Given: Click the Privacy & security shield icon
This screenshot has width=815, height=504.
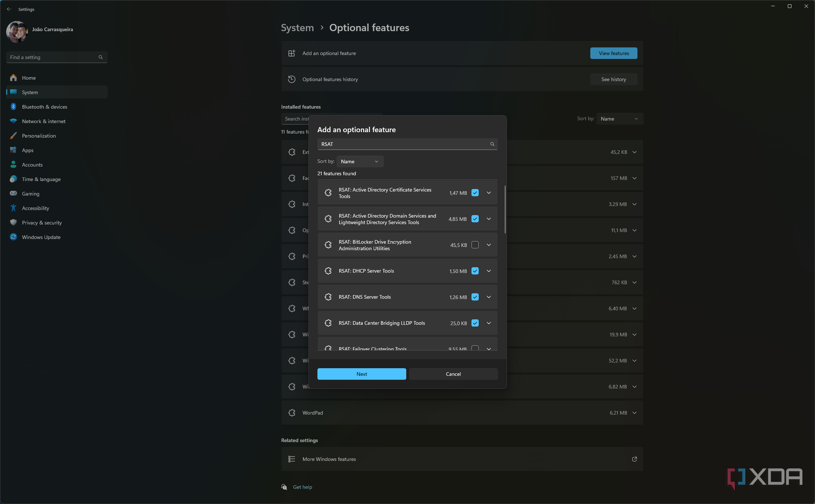Looking at the screenshot, I should pyautogui.click(x=13, y=222).
